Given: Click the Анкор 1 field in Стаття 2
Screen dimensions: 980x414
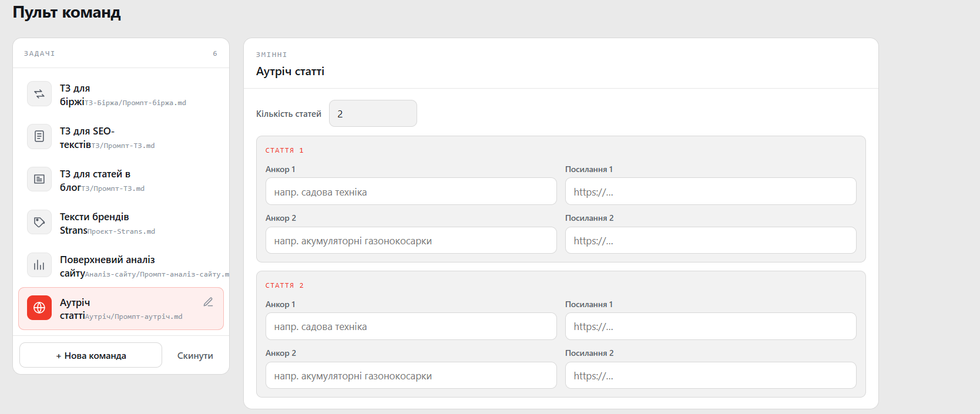Looking at the screenshot, I should tap(411, 327).
